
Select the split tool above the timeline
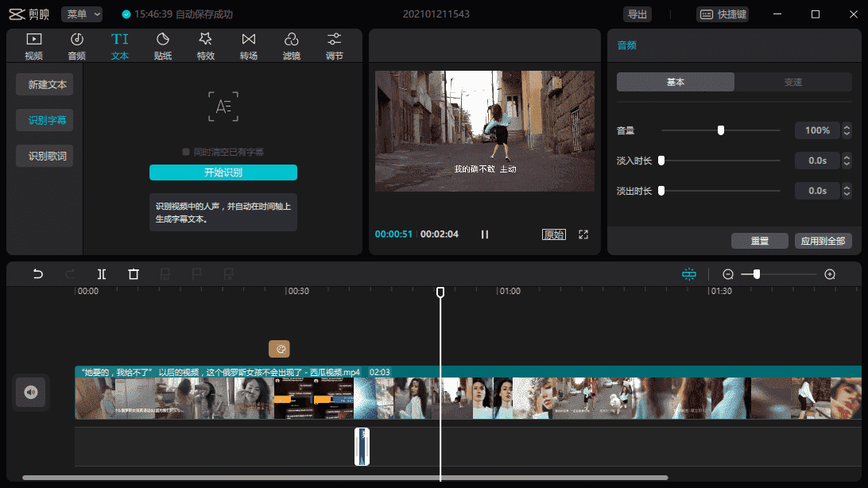click(101, 273)
